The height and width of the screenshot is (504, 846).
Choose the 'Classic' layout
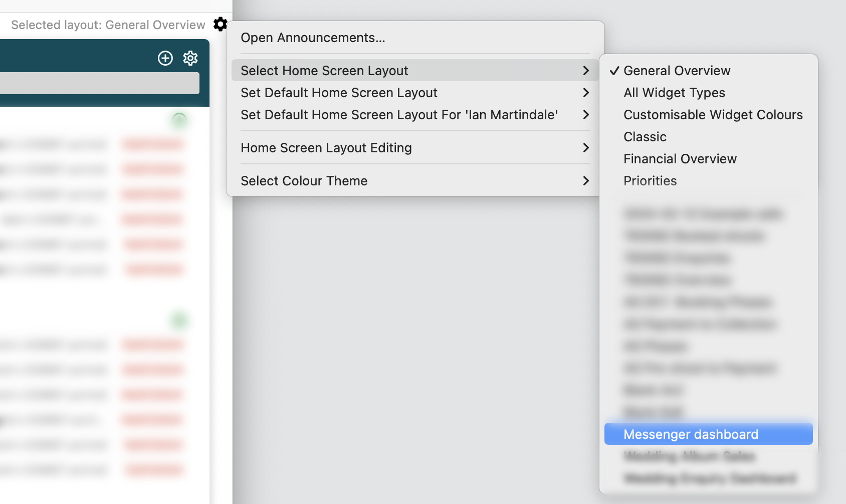tap(645, 136)
